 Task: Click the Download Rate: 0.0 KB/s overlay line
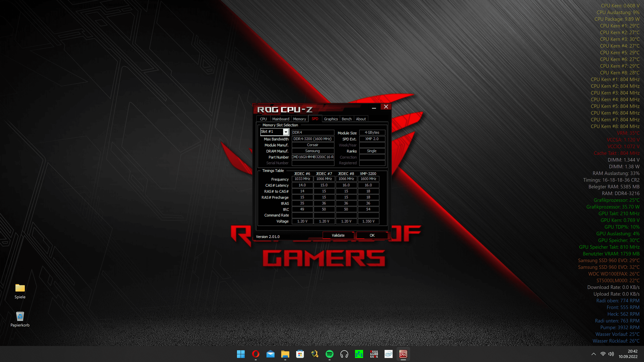[x=613, y=287]
